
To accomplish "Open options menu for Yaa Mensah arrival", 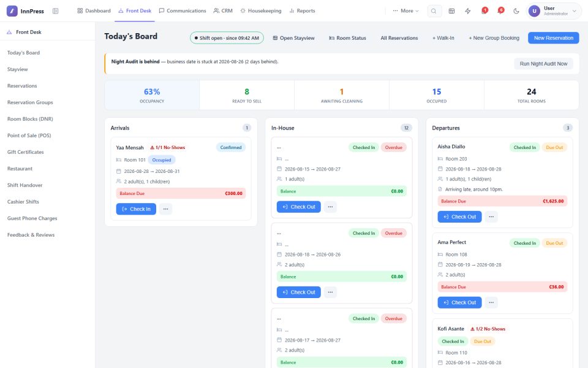I will coord(166,209).
